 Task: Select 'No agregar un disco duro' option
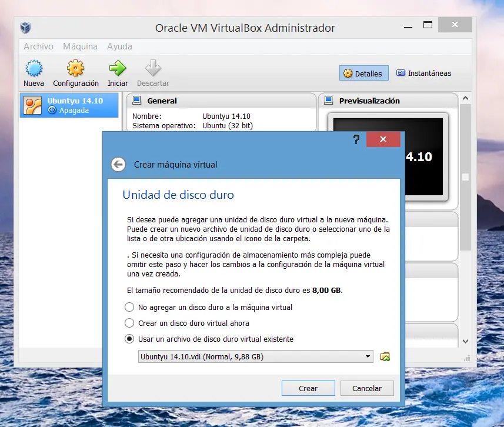129,306
